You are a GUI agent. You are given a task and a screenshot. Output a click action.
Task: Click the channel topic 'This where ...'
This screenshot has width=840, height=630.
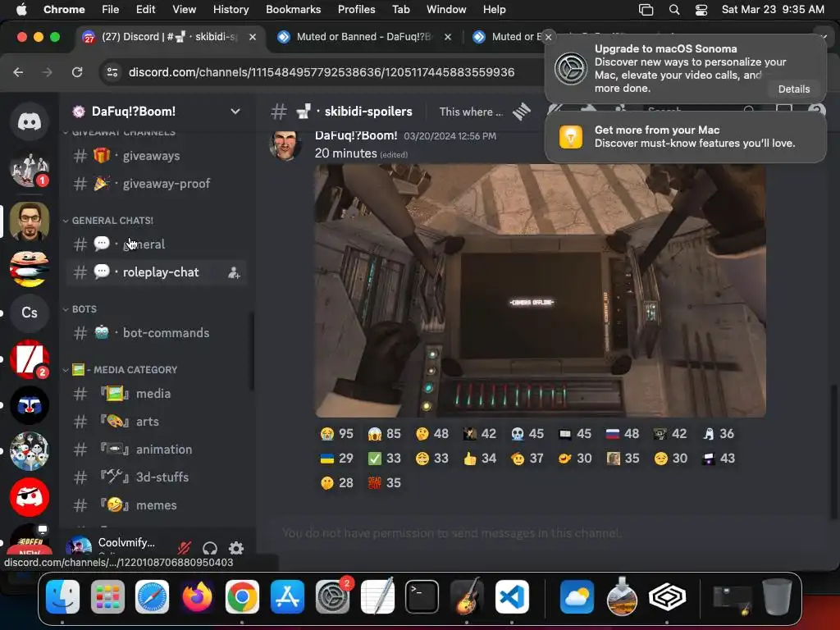click(x=471, y=112)
